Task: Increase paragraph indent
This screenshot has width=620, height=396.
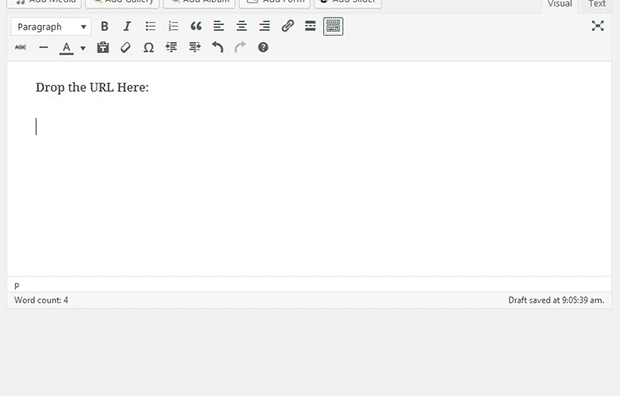Action: click(194, 47)
